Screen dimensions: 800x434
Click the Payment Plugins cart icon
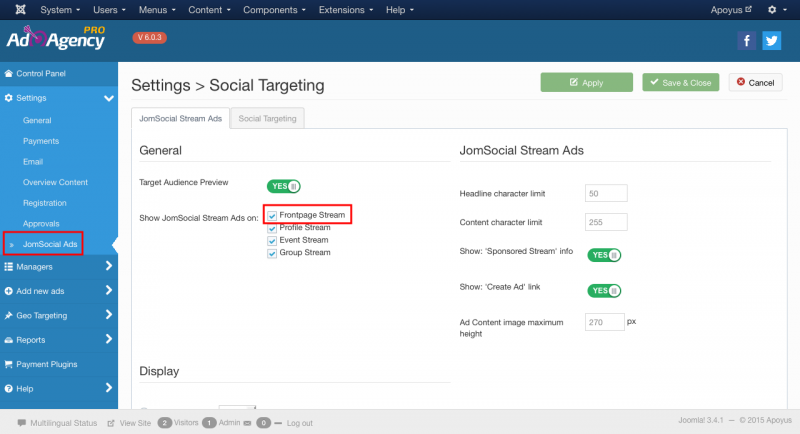(9, 364)
